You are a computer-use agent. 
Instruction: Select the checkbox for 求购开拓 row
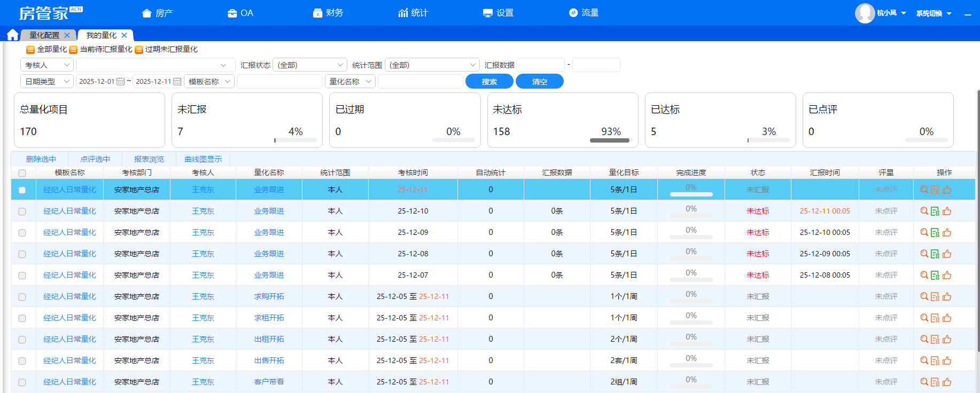[x=22, y=297]
